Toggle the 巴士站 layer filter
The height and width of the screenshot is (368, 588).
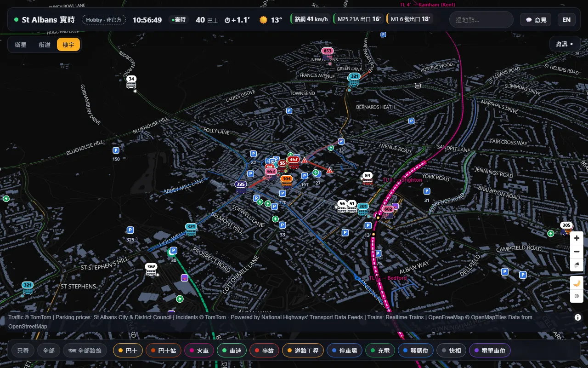[x=164, y=351]
